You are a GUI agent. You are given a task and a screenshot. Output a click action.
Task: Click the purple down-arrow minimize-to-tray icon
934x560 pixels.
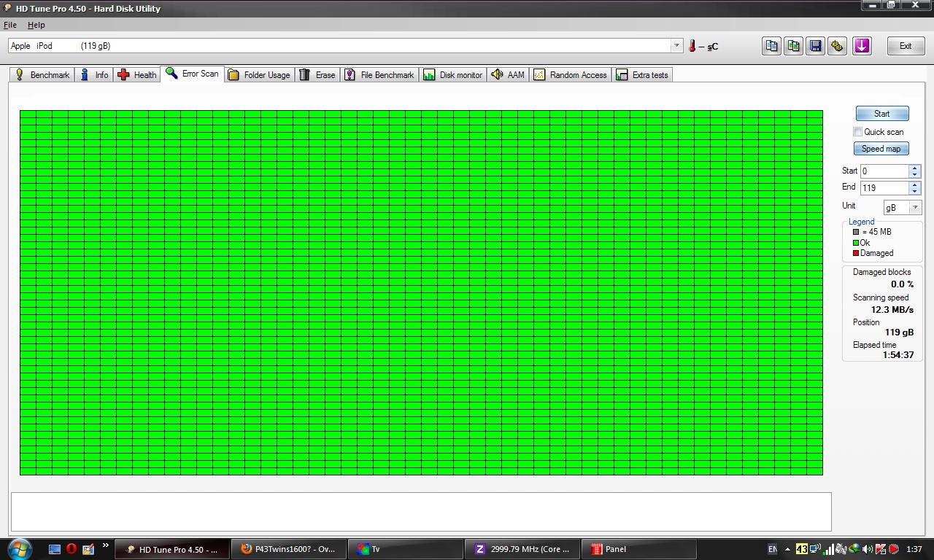(862, 46)
